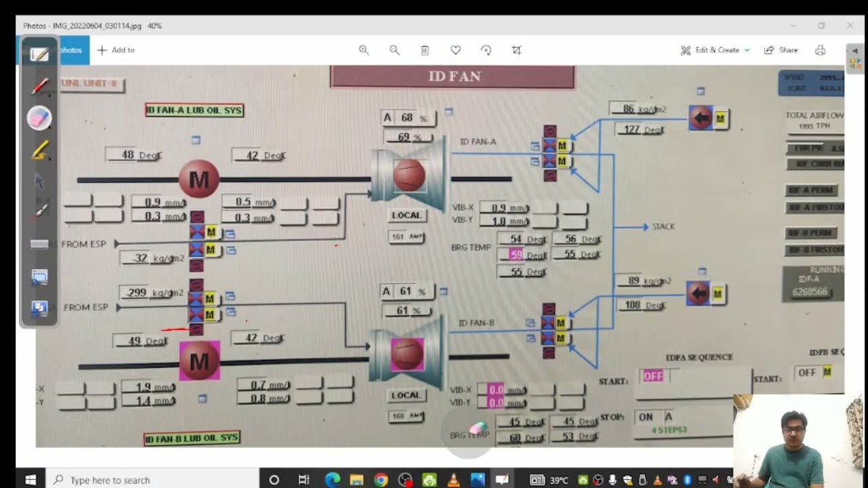Viewport: 868px width, 488px height.
Task: Open File Explorer from the taskbar
Action: tap(357, 480)
